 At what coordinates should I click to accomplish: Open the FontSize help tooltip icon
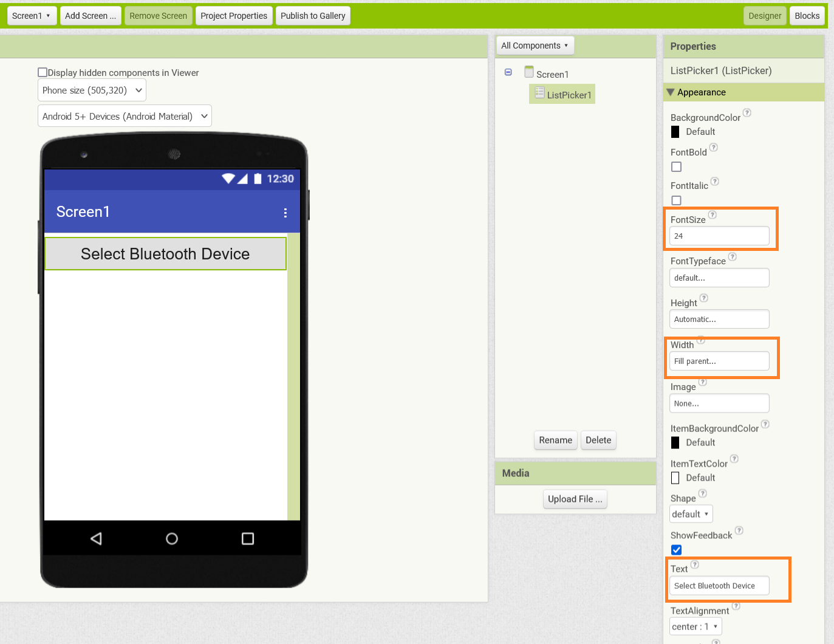tap(712, 214)
